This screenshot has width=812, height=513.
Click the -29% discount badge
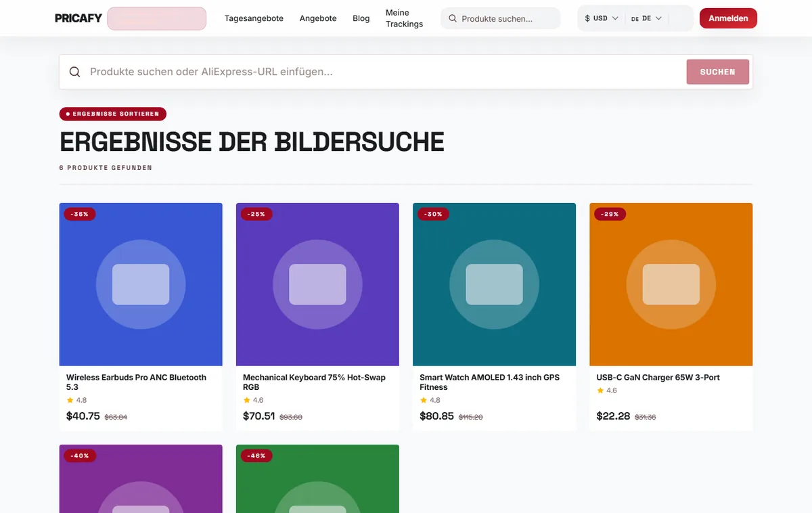coord(610,214)
